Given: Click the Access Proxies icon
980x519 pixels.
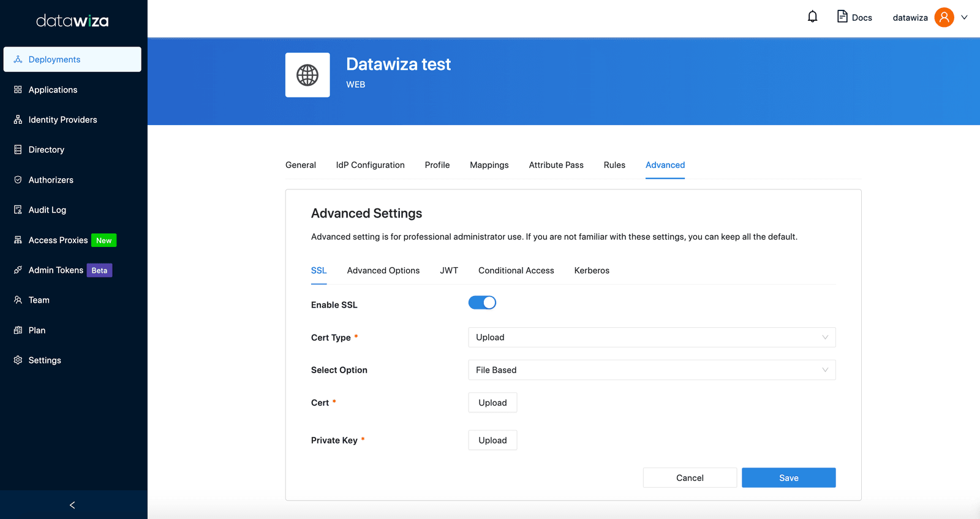Looking at the screenshot, I should [18, 240].
